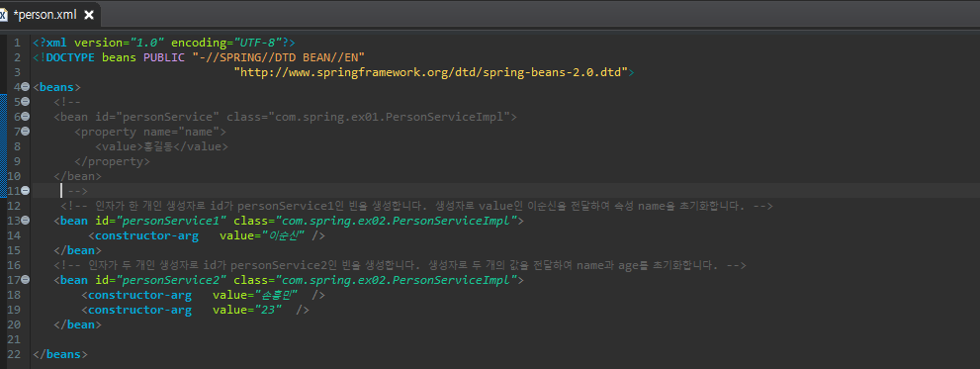
Task: Click the spring-beans-2.0.dtd URL string
Action: [430, 72]
